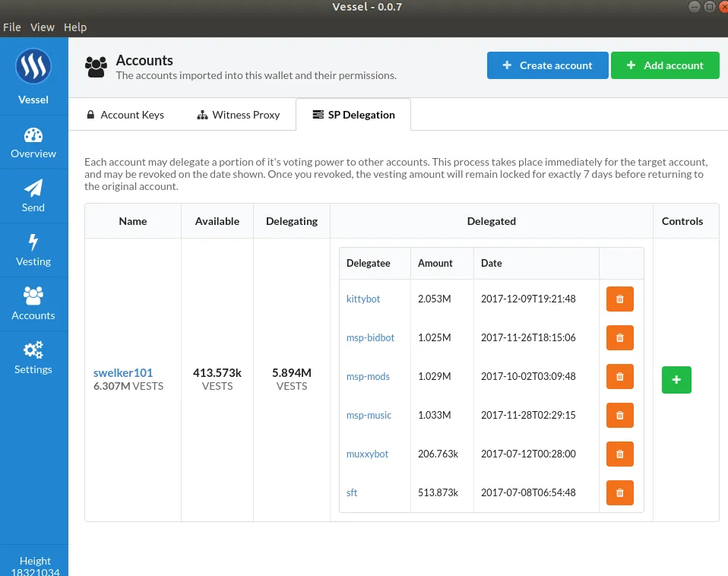The width and height of the screenshot is (728, 576).
Task: Select sft amount 513.873k
Action: [438, 493]
